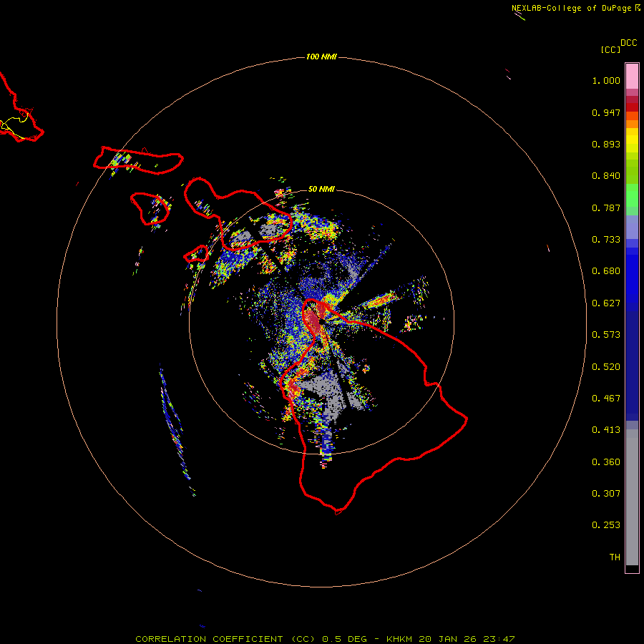Select the 0.413 scale value
Screen dimensions: 644x644
pos(606,430)
